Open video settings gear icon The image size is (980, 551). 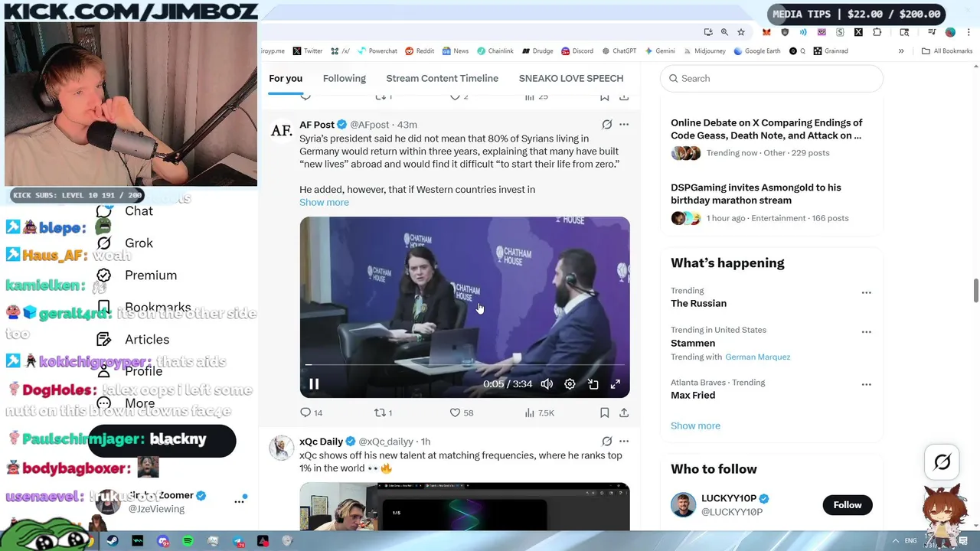(570, 384)
